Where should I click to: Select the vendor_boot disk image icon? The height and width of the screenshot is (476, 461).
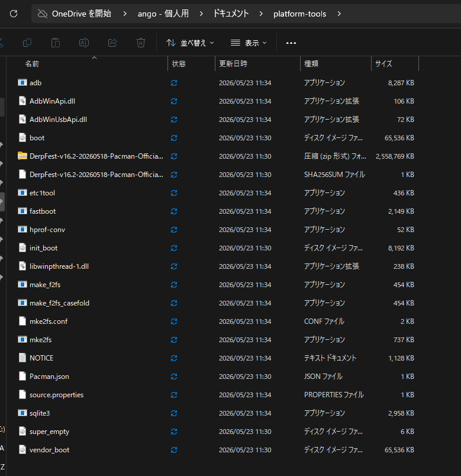coord(22,449)
